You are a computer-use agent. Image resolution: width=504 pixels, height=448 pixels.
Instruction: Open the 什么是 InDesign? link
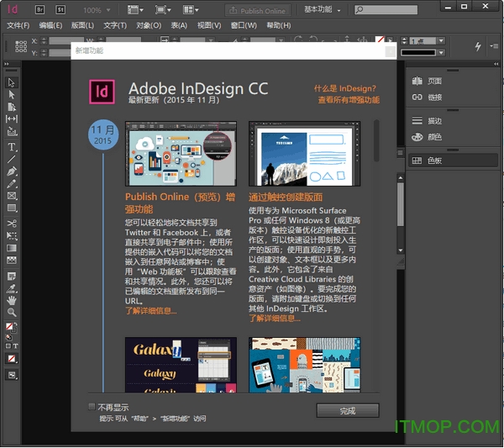pyautogui.click(x=345, y=88)
